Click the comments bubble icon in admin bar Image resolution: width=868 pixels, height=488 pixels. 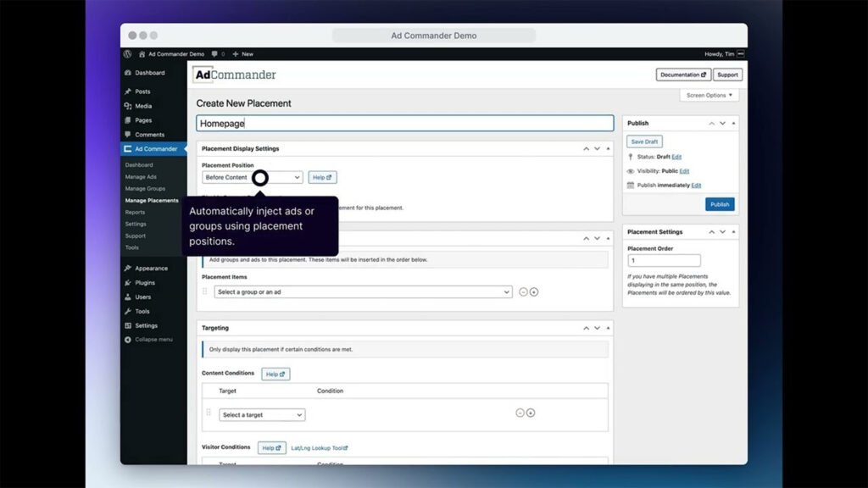[x=216, y=53]
